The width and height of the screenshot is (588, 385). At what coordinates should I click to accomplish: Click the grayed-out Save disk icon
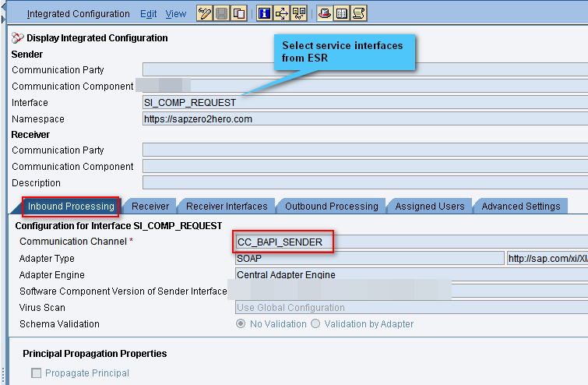(x=222, y=13)
